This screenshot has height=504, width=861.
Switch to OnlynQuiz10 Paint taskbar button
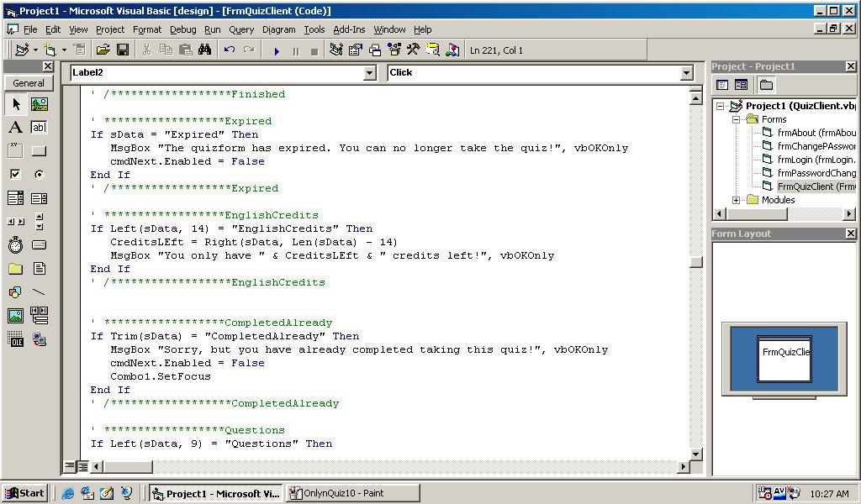tap(352, 493)
